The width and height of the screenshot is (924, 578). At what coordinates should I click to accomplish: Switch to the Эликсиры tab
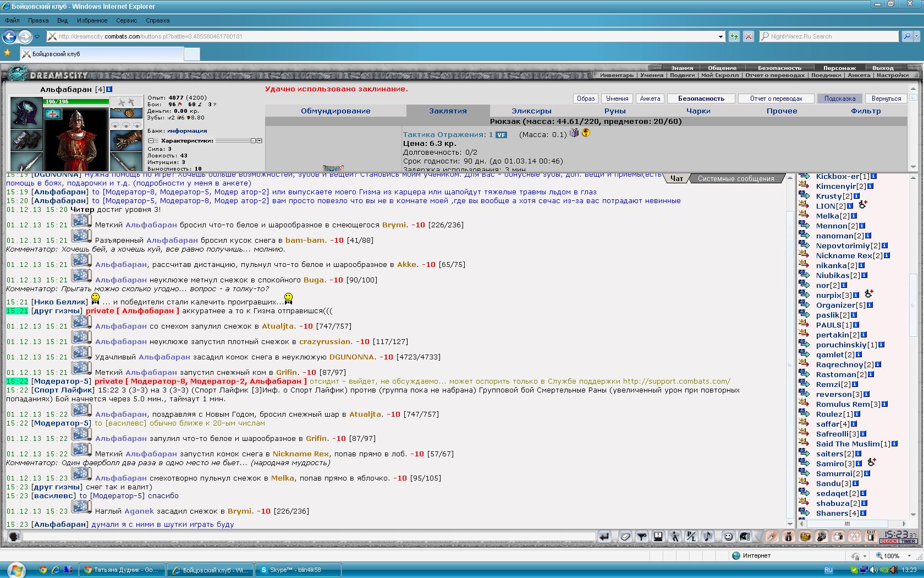click(x=531, y=111)
